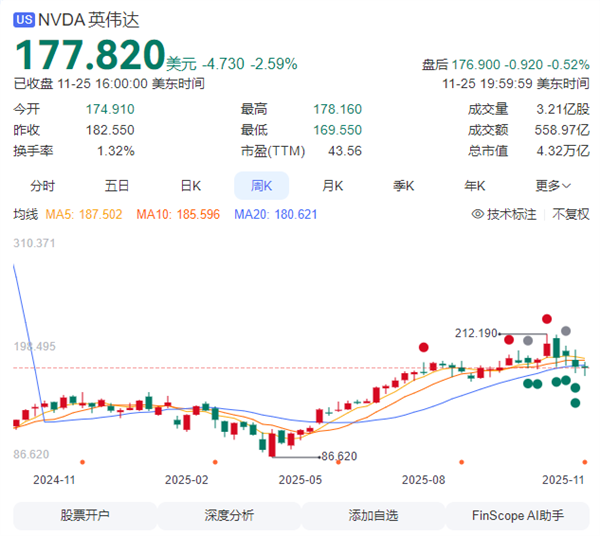600x536 pixels.
Task: Click the gray dot marker right of 212.190
Action: click(527, 341)
